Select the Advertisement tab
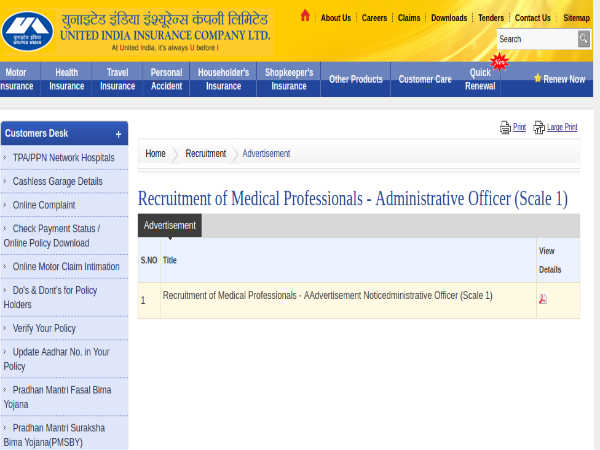Screen dimensions: 600x450 point(169,226)
